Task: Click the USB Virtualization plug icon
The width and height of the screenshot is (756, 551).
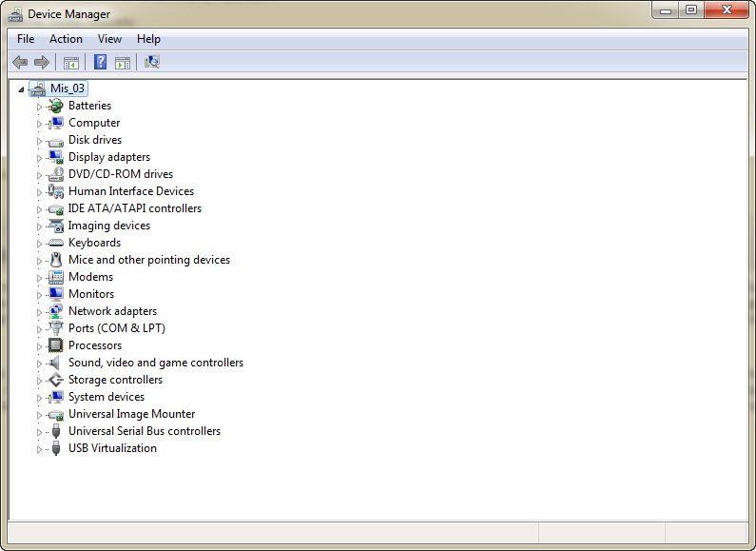Action: (56, 448)
